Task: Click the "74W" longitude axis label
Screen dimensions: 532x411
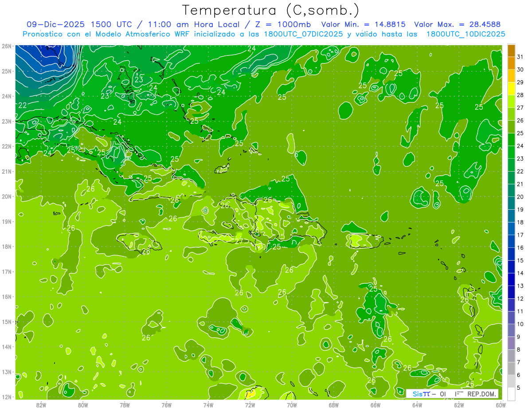Action: 208,405
